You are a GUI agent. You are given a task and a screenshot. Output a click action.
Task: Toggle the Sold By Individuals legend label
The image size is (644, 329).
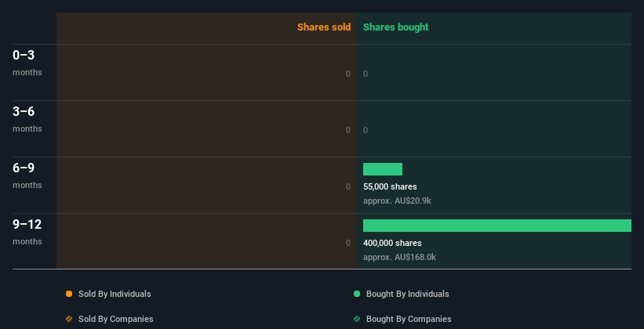(115, 294)
